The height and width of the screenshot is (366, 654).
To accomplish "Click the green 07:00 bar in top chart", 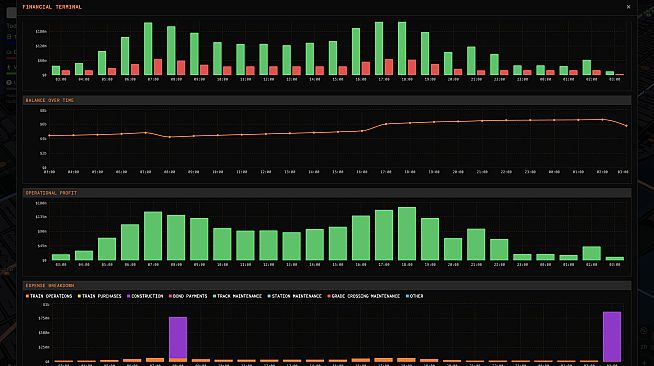I will coord(148,48).
